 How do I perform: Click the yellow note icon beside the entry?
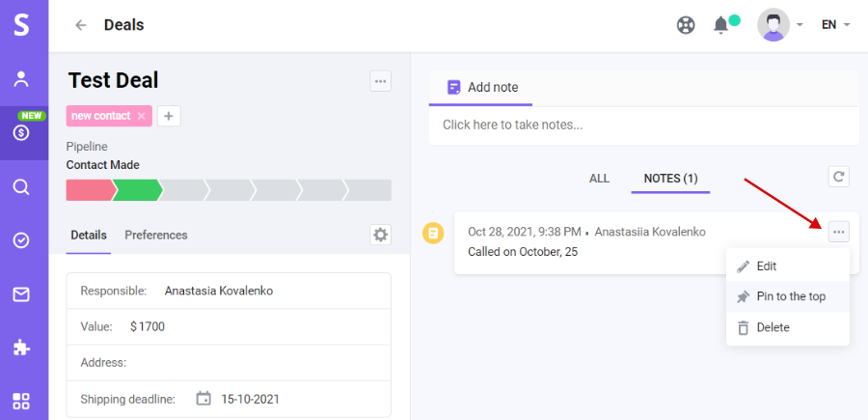click(433, 234)
